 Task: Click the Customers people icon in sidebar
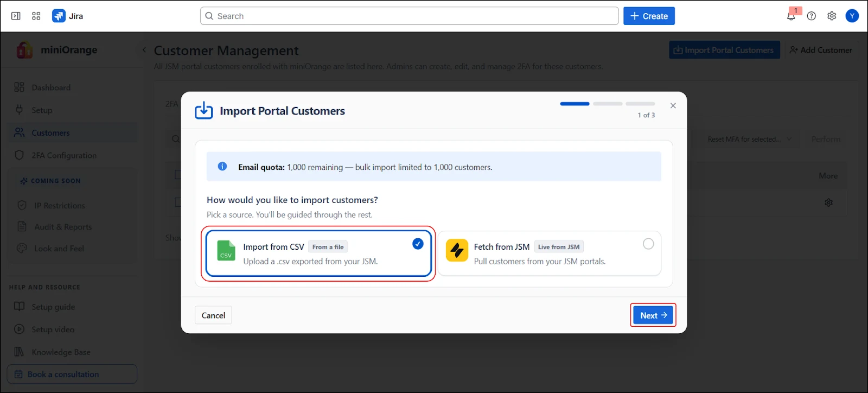click(x=20, y=132)
